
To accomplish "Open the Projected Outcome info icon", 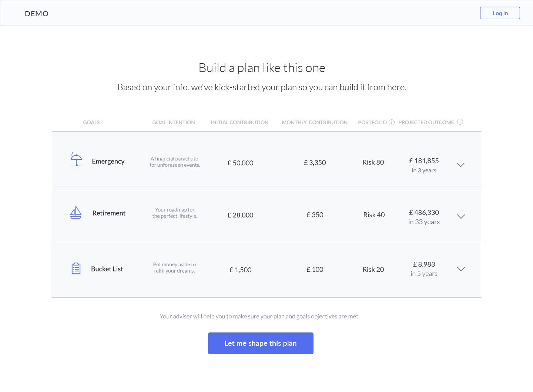I will point(460,122).
